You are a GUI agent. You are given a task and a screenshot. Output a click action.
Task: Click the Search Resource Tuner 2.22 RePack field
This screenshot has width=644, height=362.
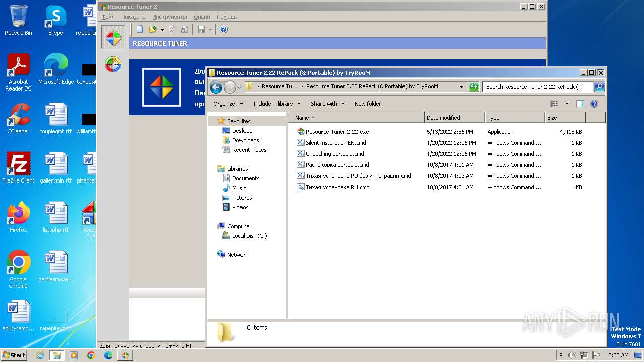537,87
